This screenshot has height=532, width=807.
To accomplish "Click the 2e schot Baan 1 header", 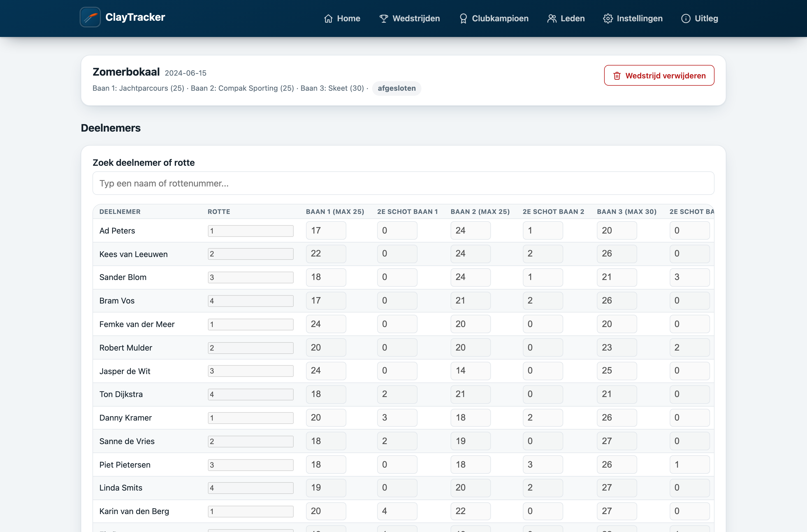I will pos(407,212).
